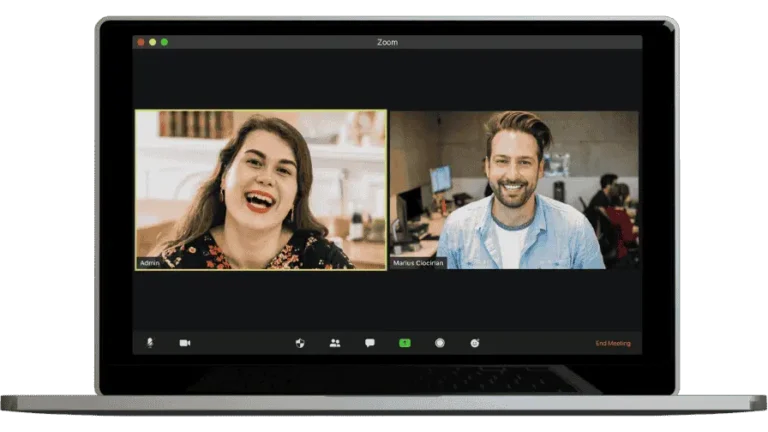
Task: Click the Admin name label
Action: (x=150, y=263)
